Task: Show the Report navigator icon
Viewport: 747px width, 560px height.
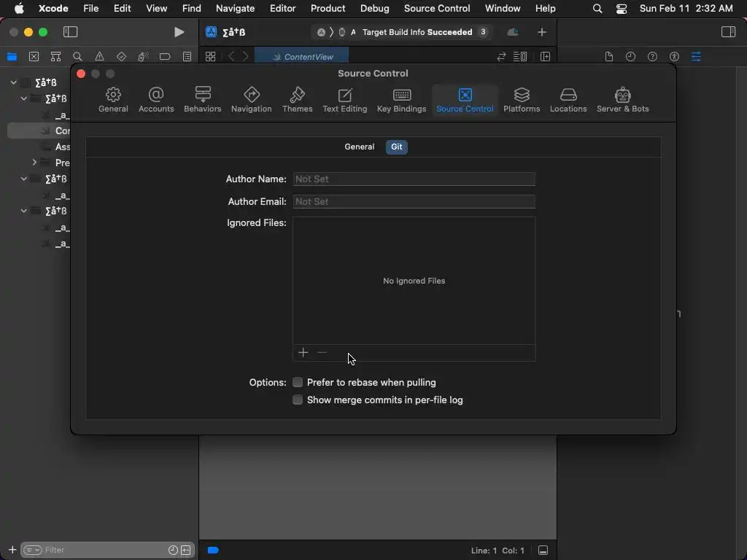Action: (x=187, y=57)
